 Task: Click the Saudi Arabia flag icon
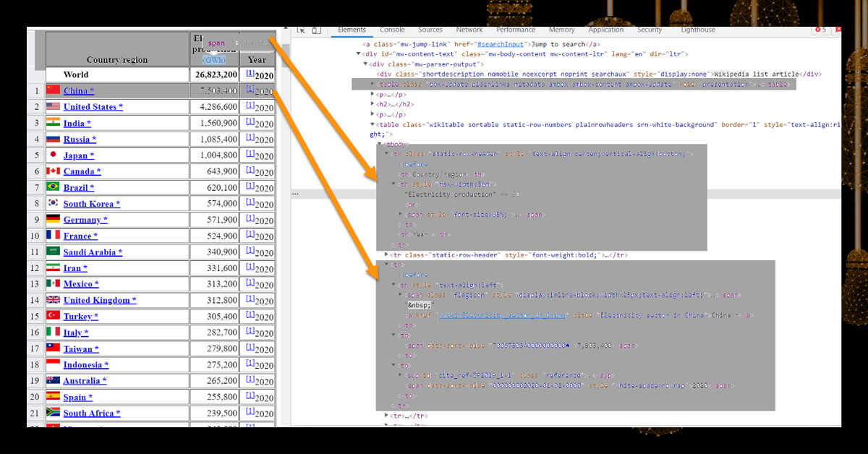(x=53, y=252)
